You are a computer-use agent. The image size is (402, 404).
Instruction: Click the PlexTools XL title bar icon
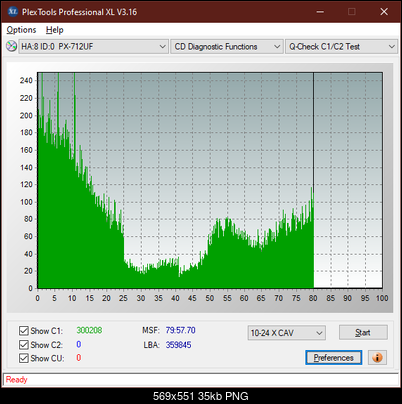(13, 12)
